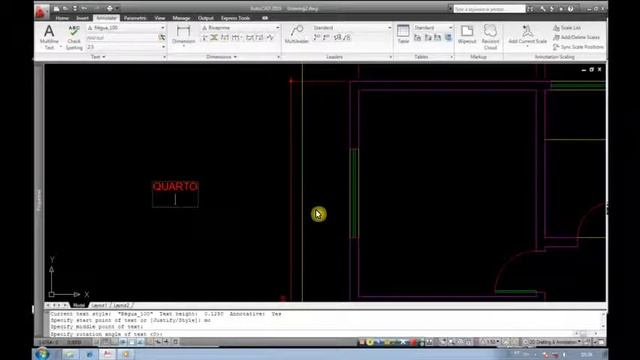The image size is (640, 360).
Task: Click the AutoCAD icon in Windows taskbar
Action: (x=107, y=354)
